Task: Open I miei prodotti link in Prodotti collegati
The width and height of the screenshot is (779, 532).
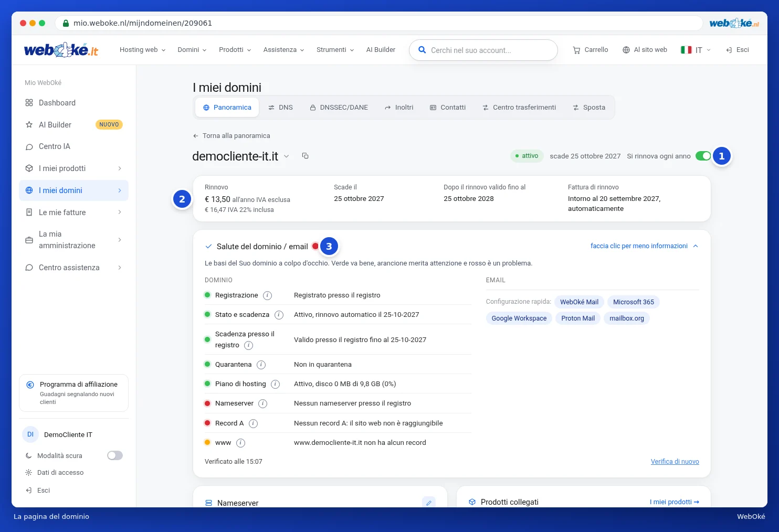Action: 675,502
